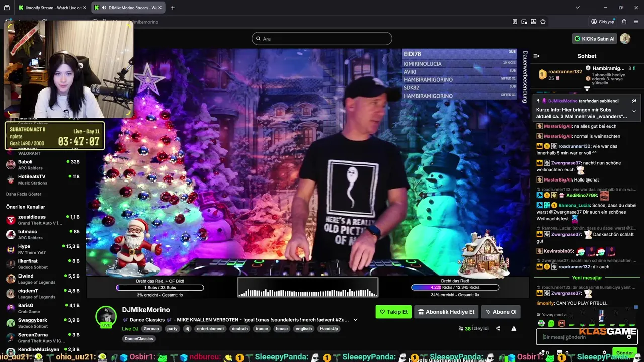Open HotBeatsTV channel in sidebar

click(43, 179)
